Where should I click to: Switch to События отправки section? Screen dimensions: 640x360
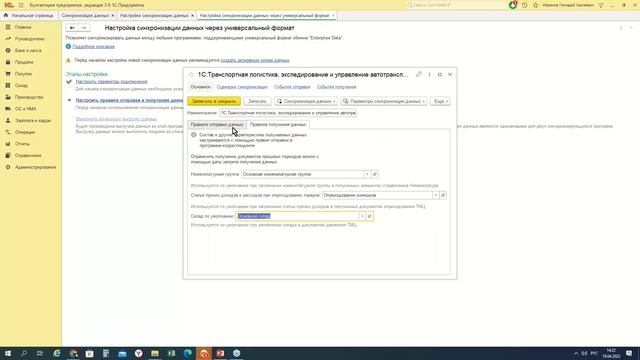click(292, 87)
